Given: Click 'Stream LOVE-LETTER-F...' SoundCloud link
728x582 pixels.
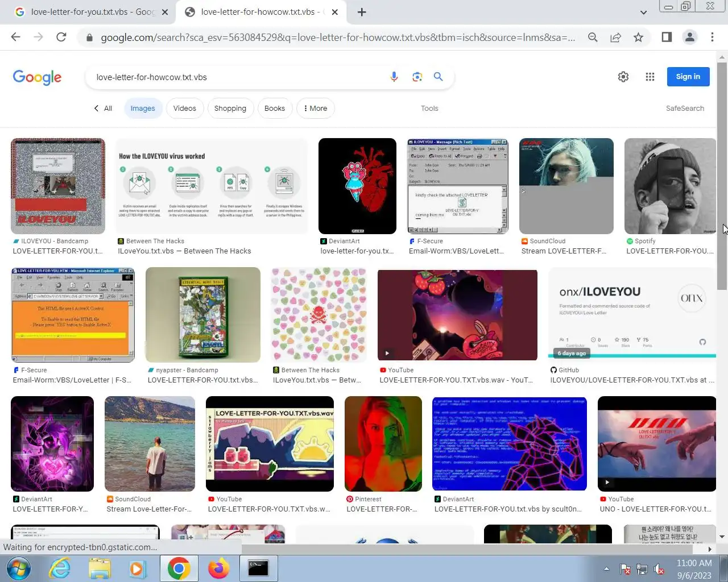Looking at the screenshot, I should coord(564,251).
